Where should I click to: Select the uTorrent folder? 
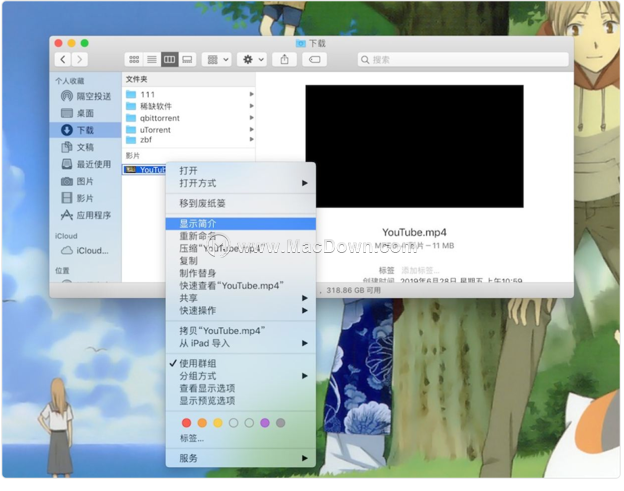(189, 130)
